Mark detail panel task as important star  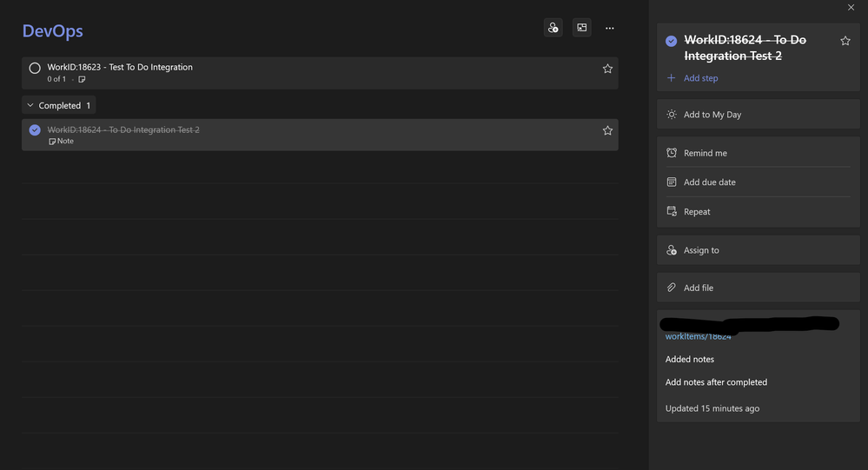point(845,41)
